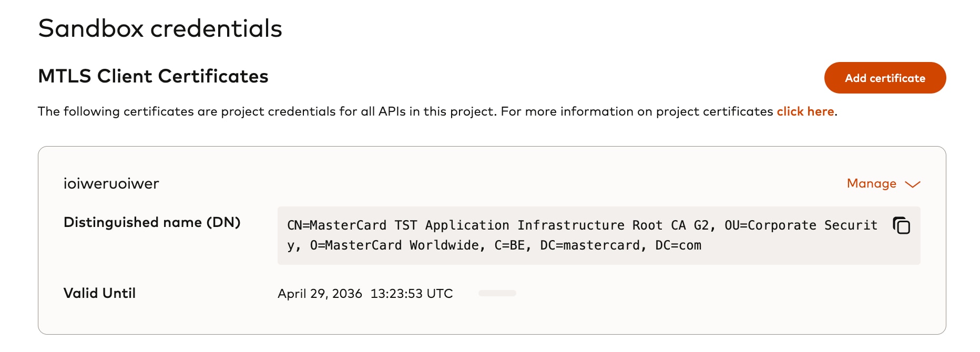Copy the distinguished name to clipboard

coord(901,225)
